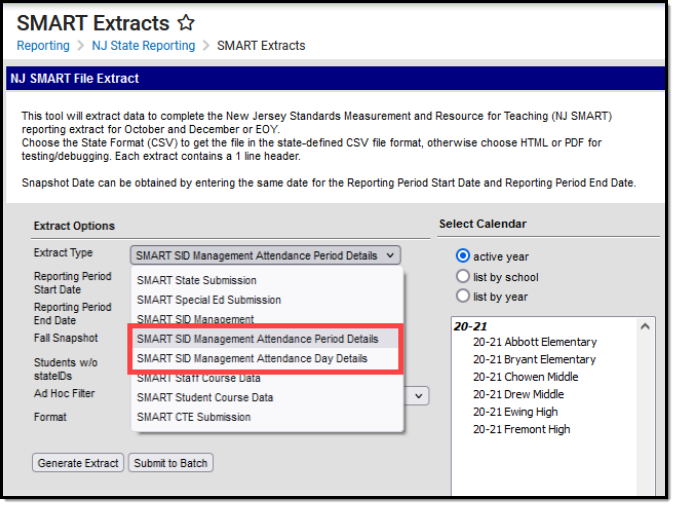The width and height of the screenshot is (675, 506).
Task: Click the Select Calendar heading
Action: pyautogui.click(x=483, y=224)
